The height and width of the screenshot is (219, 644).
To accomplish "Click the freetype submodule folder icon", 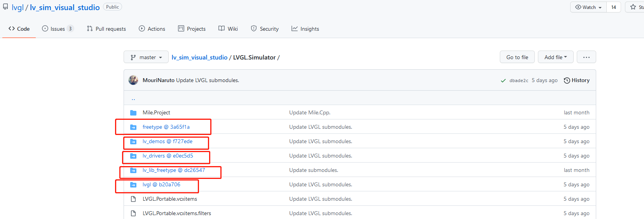I will tap(133, 127).
